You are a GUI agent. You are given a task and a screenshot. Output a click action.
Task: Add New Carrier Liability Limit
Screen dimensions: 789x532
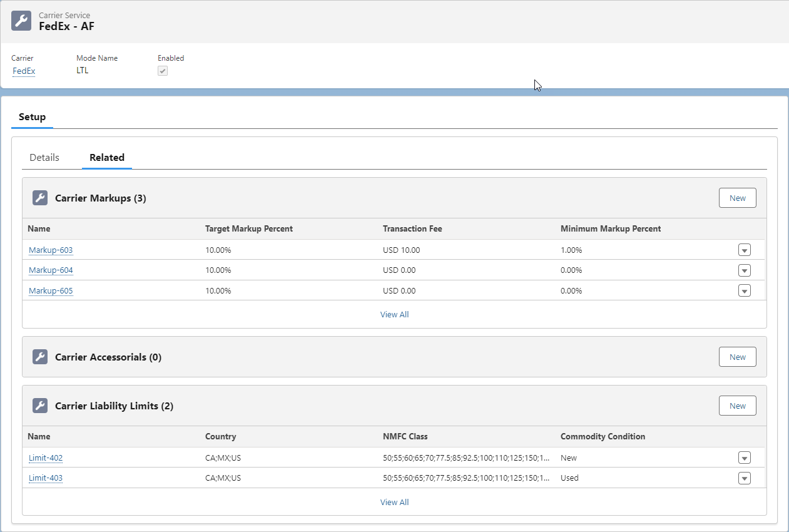[738, 406]
